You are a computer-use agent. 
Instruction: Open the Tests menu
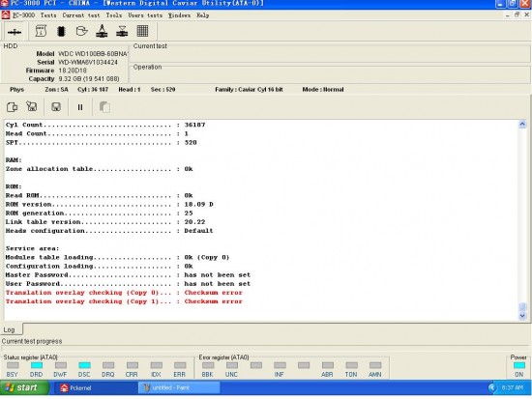pyautogui.click(x=48, y=15)
